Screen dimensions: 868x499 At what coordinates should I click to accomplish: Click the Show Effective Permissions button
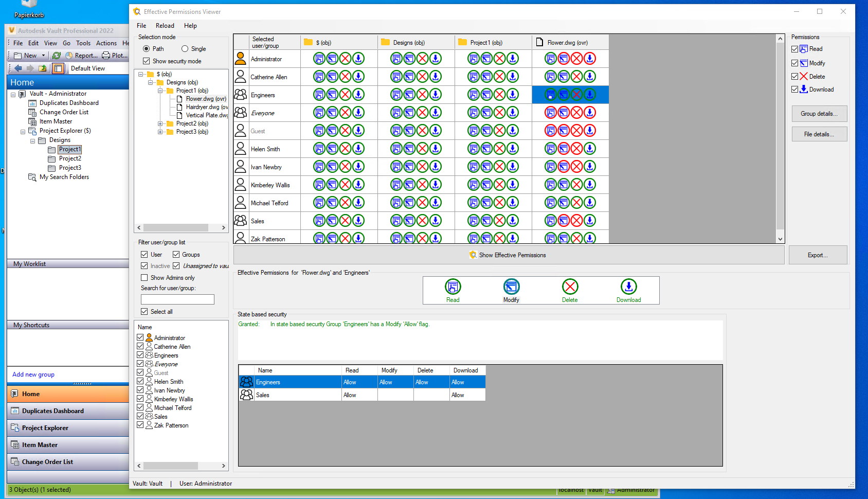pyautogui.click(x=509, y=255)
